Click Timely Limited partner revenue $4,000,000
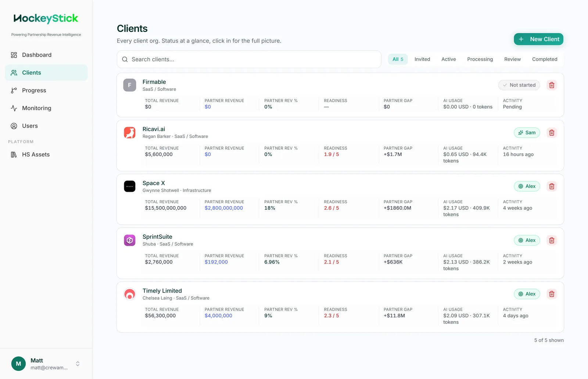Screen dimensions: 588x379 218,316
